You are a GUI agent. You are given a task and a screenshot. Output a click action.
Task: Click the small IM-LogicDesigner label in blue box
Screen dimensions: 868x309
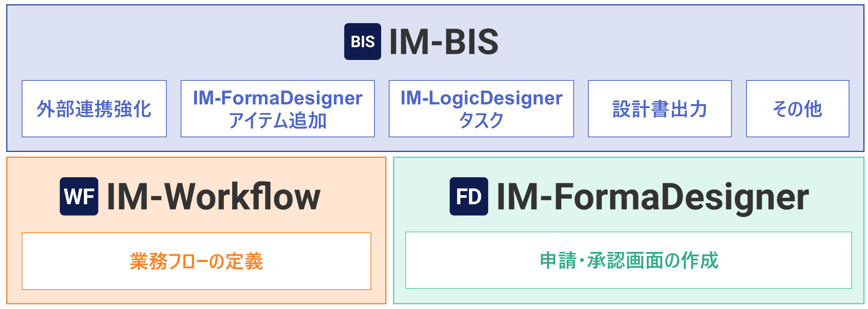coord(481,98)
